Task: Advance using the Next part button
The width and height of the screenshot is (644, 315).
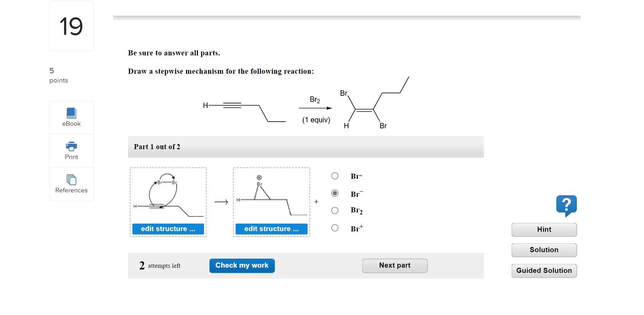Action: [394, 265]
